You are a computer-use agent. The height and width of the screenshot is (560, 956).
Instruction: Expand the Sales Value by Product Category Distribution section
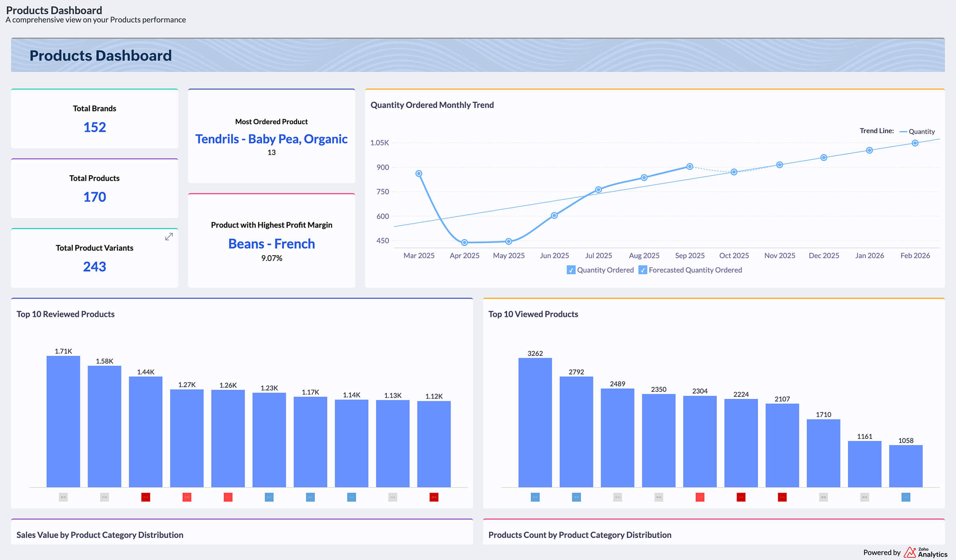[x=100, y=535]
